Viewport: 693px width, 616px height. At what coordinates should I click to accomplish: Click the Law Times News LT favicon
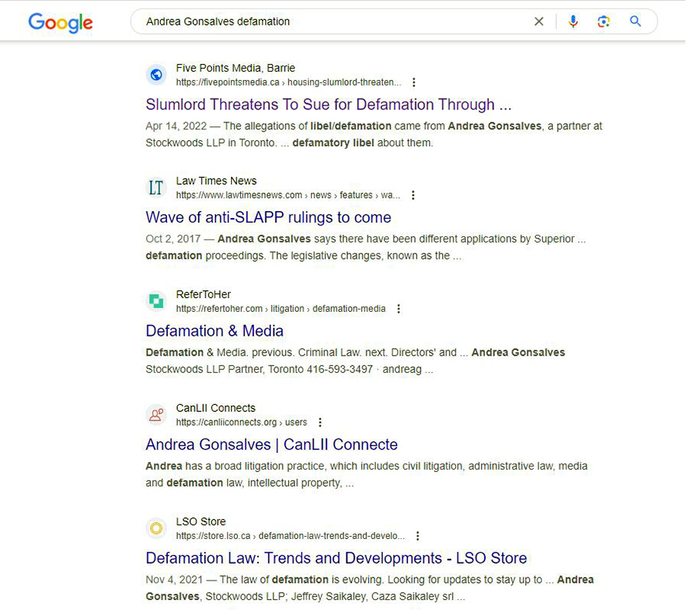point(158,189)
